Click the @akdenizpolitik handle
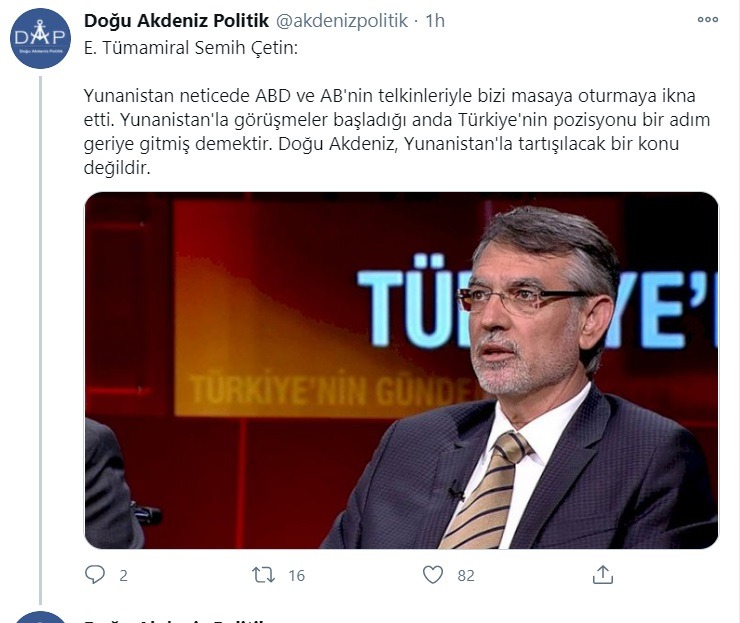Screen dimensions: 740x623 coord(342,20)
